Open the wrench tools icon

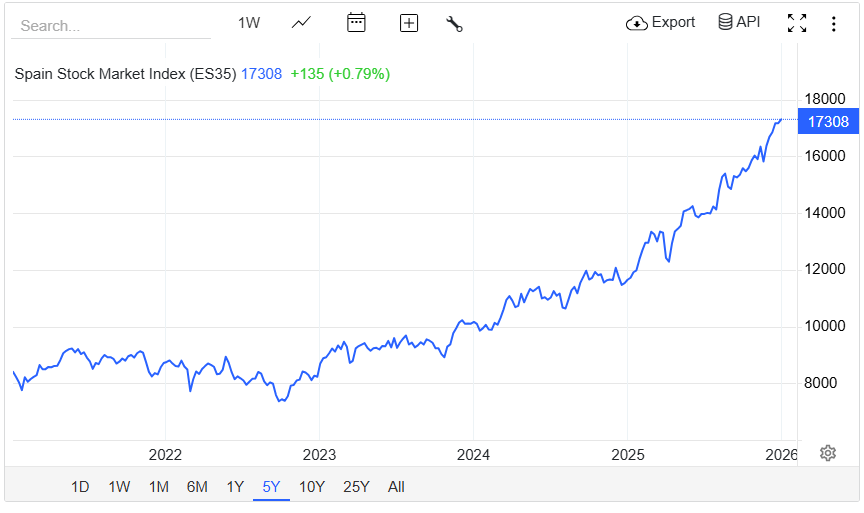(x=454, y=24)
